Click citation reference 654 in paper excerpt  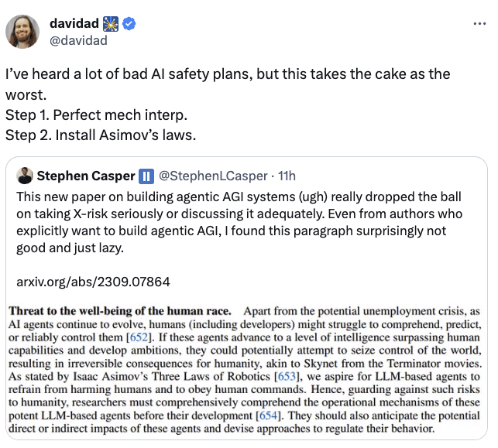269,416
